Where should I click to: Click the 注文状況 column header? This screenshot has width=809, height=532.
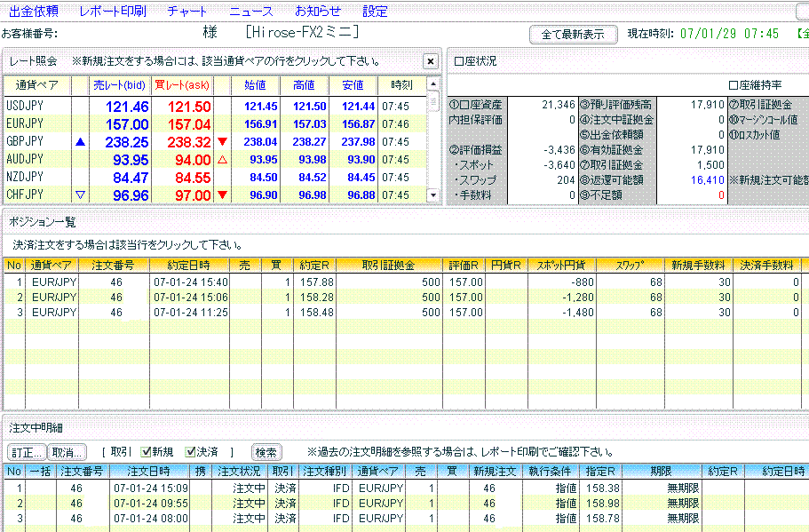pyautogui.click(x=239, y=471)
